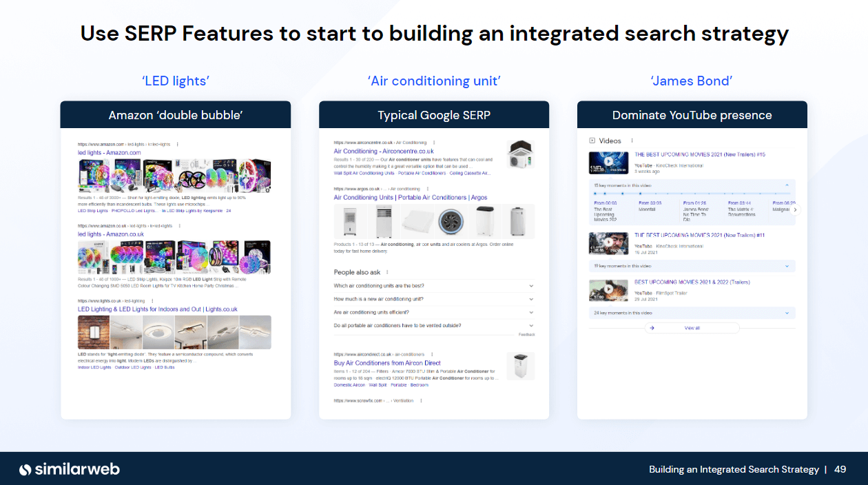Open three-dot menu on the Lights.co.uk result
868x485 pixels.
click(x=152, y=300)
